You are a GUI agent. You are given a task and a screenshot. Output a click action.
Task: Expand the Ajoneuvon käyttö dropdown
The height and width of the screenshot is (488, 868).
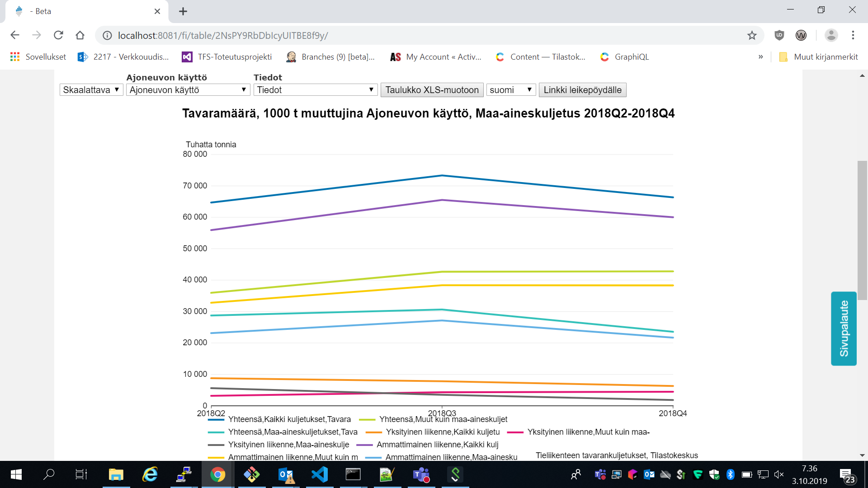coord(188,90)
